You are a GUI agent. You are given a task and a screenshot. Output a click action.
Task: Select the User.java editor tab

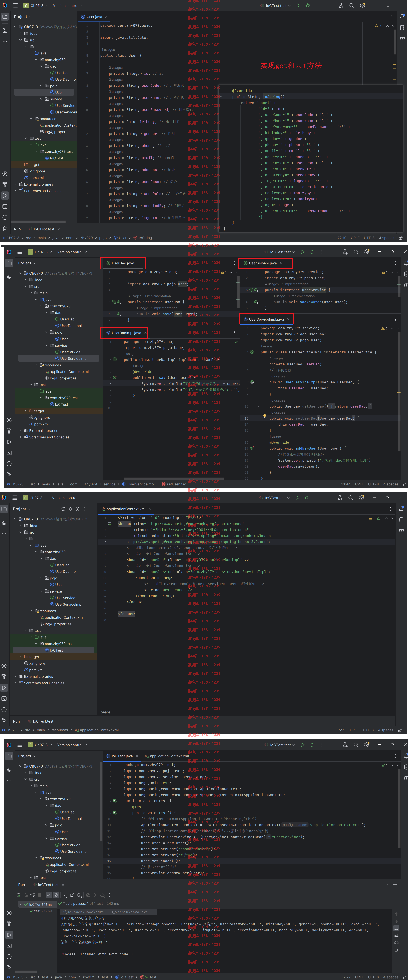pos(94,17)
